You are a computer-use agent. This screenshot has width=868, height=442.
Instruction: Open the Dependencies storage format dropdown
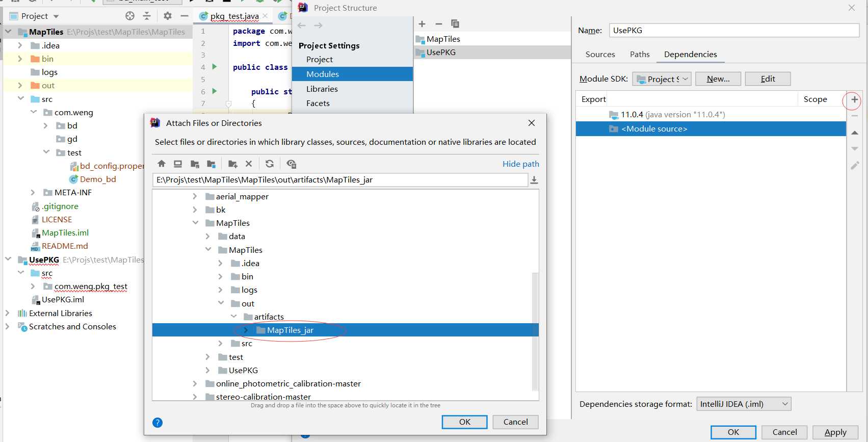pyautogui.click(x=744, y=404)
